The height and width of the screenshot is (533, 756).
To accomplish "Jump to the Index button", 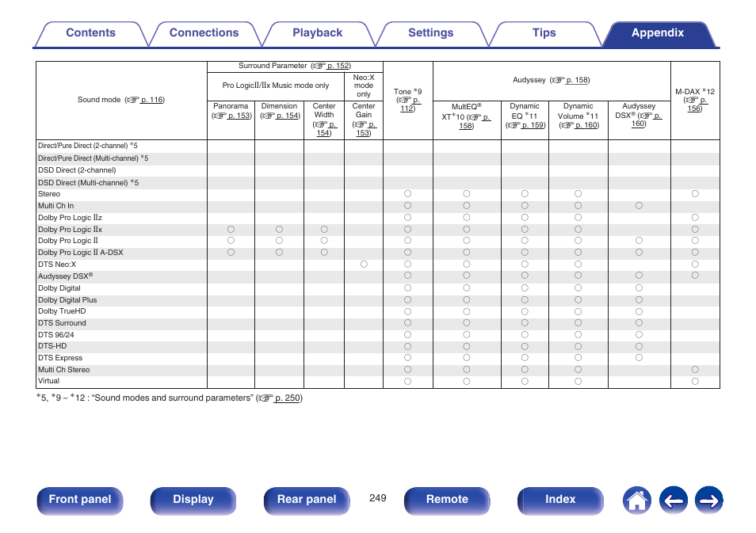I will tap(560, 501).
